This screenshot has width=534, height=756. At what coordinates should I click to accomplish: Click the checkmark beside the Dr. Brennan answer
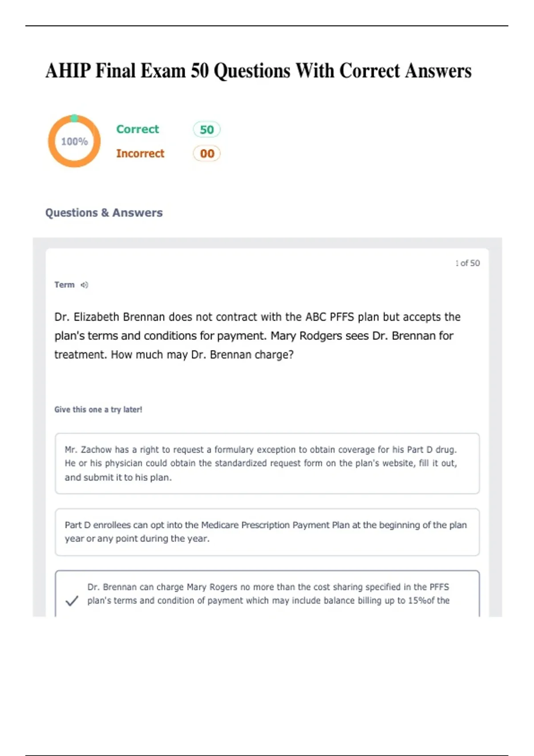(x=72, y=601)
